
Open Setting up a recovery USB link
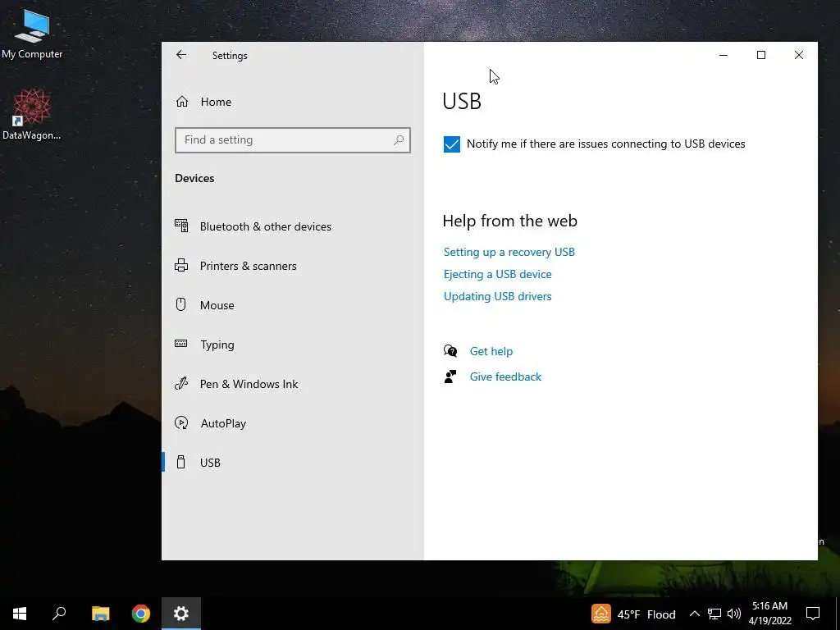pyautogui.click(x=509, y=252)
